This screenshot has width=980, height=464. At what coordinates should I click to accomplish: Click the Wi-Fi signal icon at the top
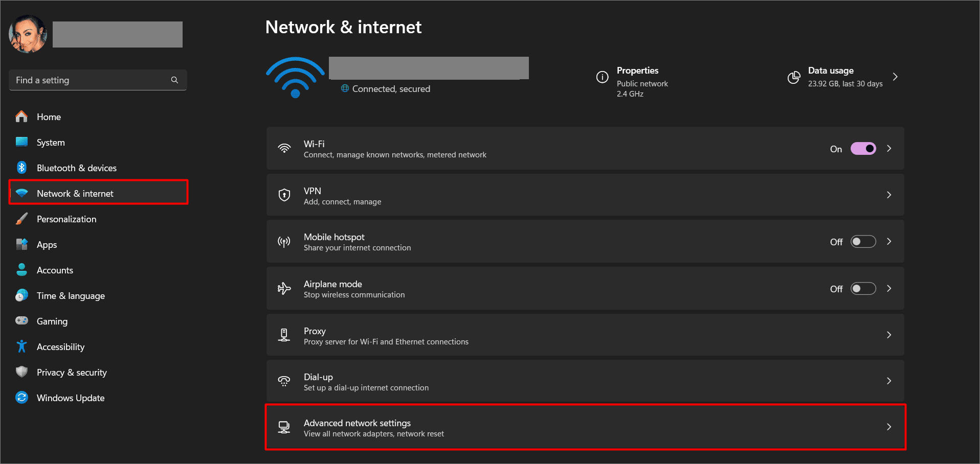(295, 77)
